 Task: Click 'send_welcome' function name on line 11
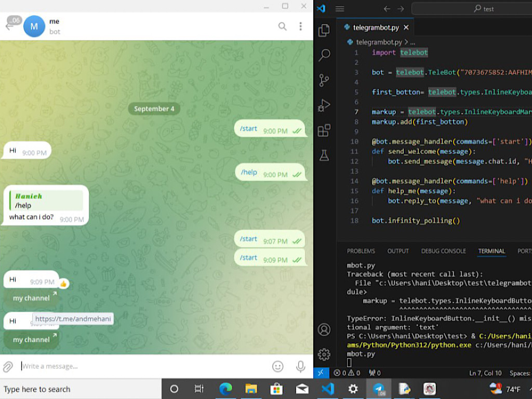[x=411, y=151]
